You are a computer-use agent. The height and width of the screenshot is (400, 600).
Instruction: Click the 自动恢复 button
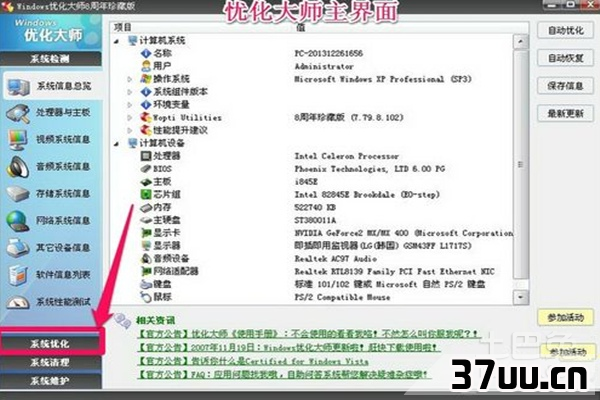pyautogui.click(x=565, y=58)
